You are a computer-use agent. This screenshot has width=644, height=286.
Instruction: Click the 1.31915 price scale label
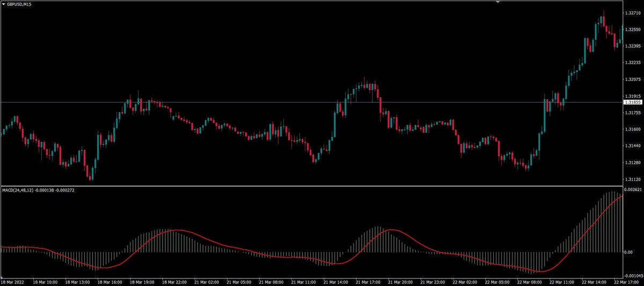632,96
